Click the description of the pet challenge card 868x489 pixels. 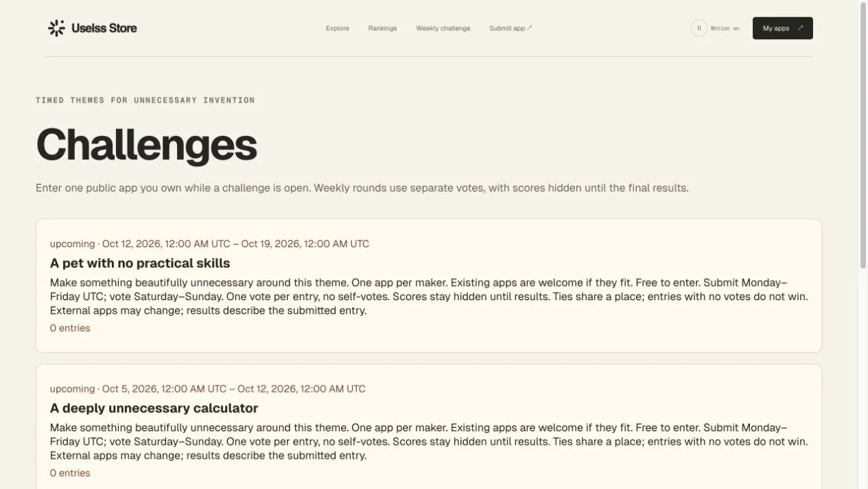point(429,297)
